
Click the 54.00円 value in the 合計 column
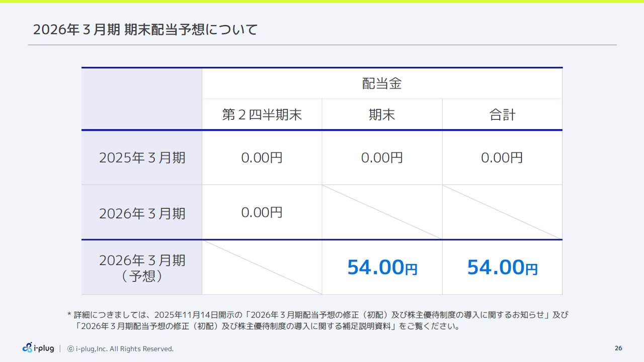[502, 267]
